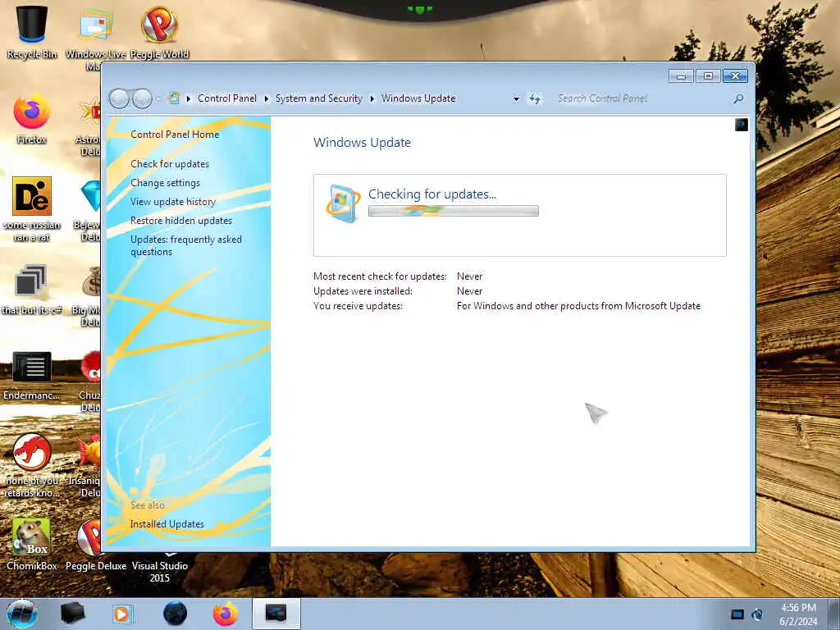Open the media player taskbar icon
This screenshot has width=840, height=630.
pos(122,614)
